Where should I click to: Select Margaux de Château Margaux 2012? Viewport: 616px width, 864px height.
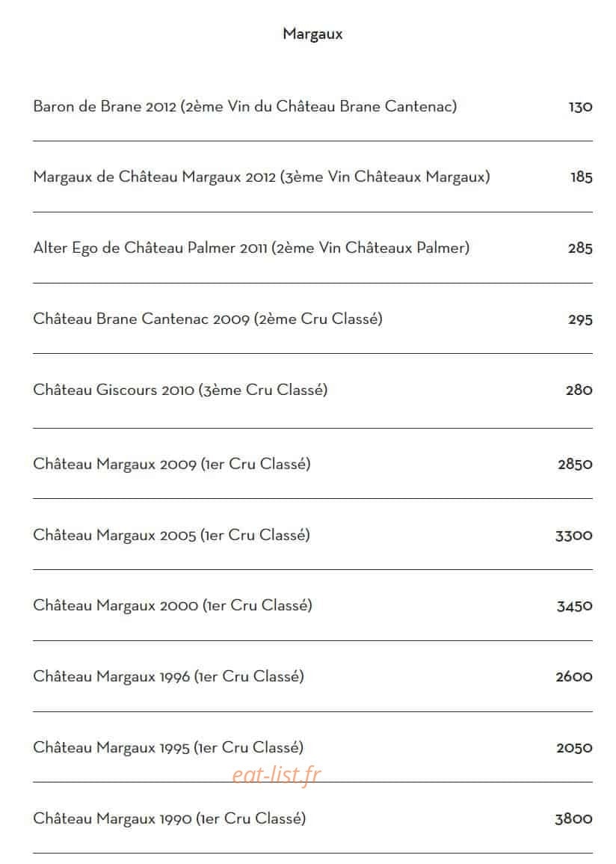coord(262,177)
